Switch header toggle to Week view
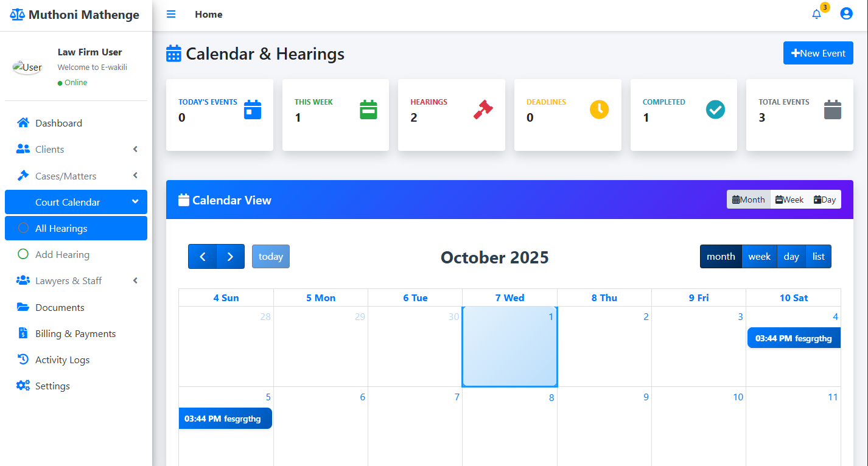The image size is (868, 466). click(x=789, y=200)
